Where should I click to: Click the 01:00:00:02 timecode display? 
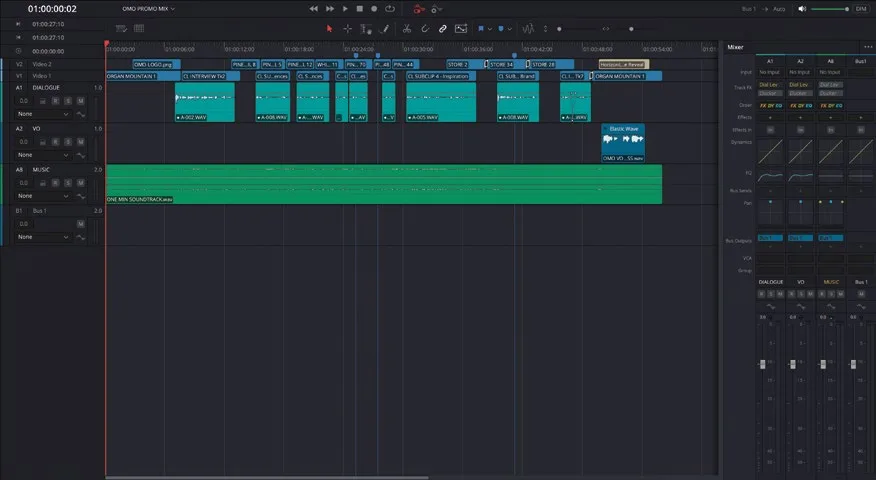[x=53, y=9]
